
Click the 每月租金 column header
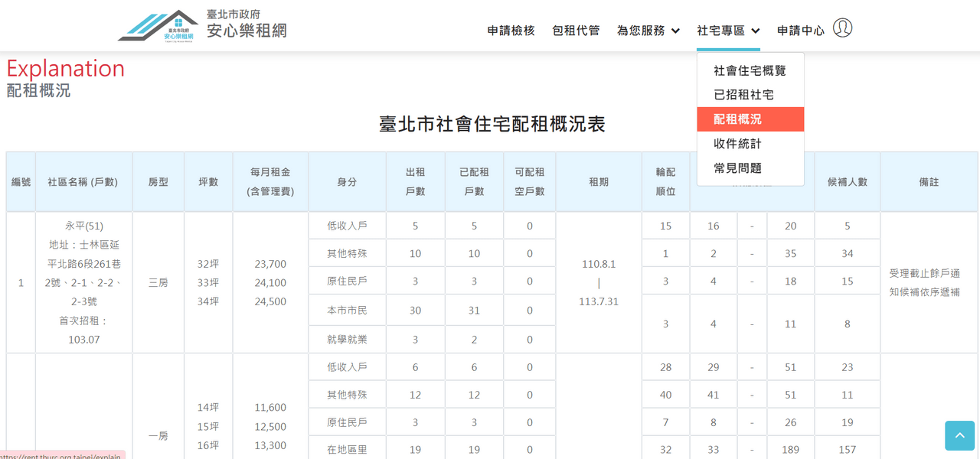270,182
